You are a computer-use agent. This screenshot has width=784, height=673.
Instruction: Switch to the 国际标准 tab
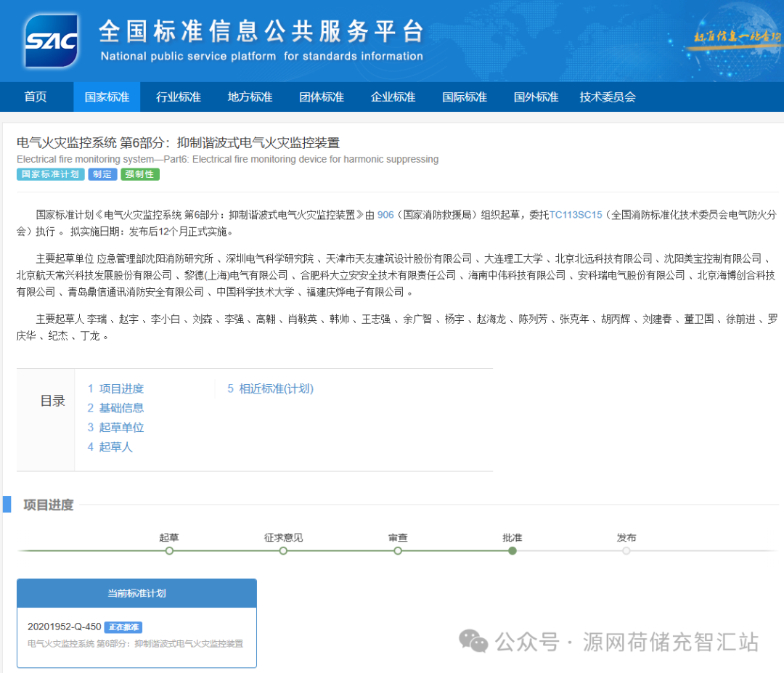[x=465, y=97]
